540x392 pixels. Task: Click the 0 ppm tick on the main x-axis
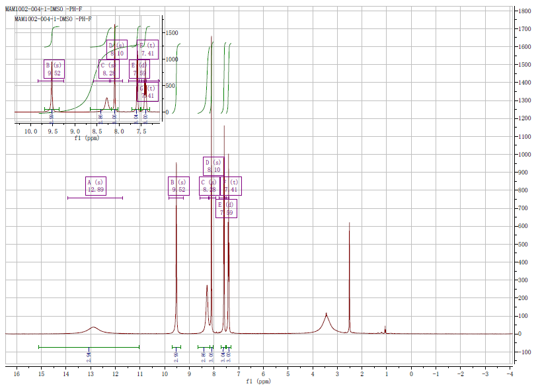coord(411,373)
